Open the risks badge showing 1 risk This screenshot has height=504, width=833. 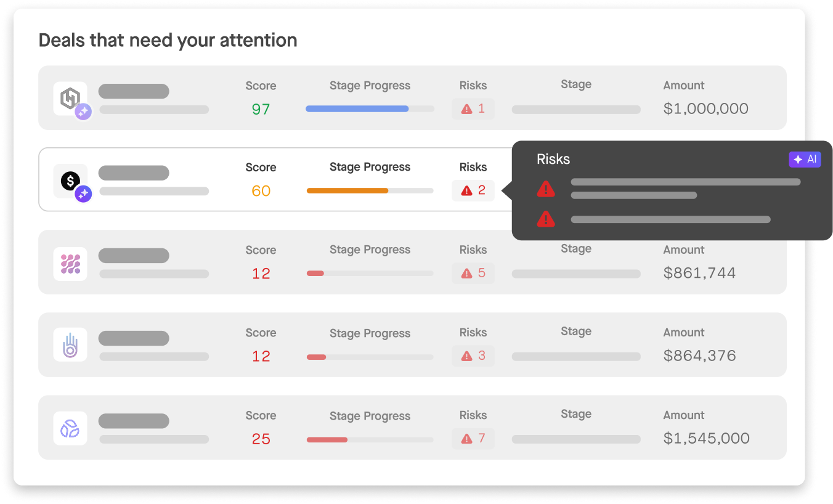473,109
